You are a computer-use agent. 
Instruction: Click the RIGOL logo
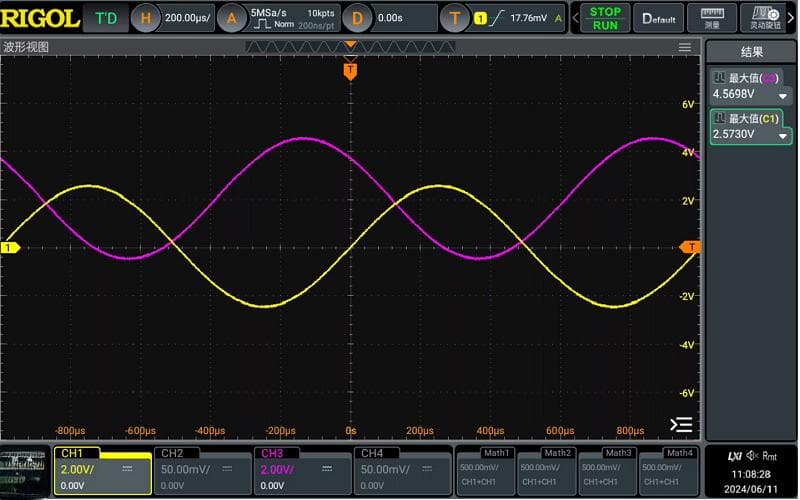pos(40,18)
